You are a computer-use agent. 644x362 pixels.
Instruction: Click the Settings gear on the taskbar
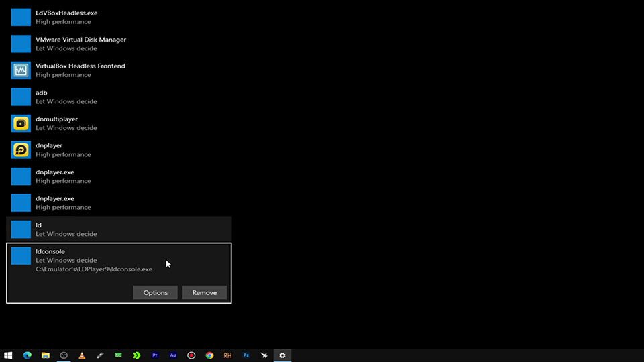[x=282, y=355]
